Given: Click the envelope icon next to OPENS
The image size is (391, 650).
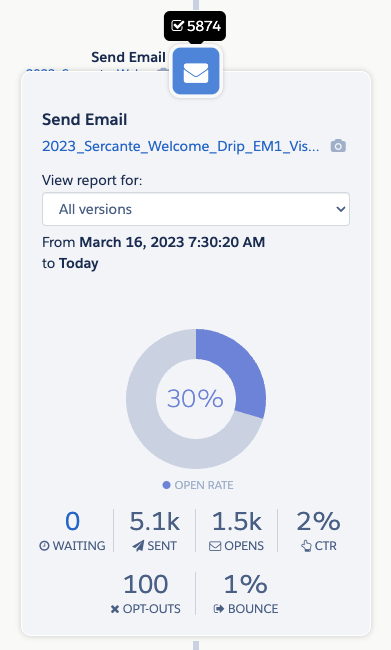Looking at the screenshot, I should [x=215, y=546].
